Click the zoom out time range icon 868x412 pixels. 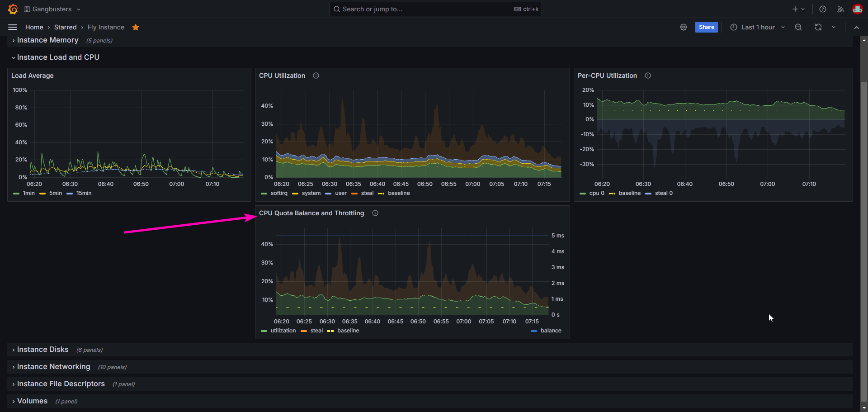tap(798, 27)
